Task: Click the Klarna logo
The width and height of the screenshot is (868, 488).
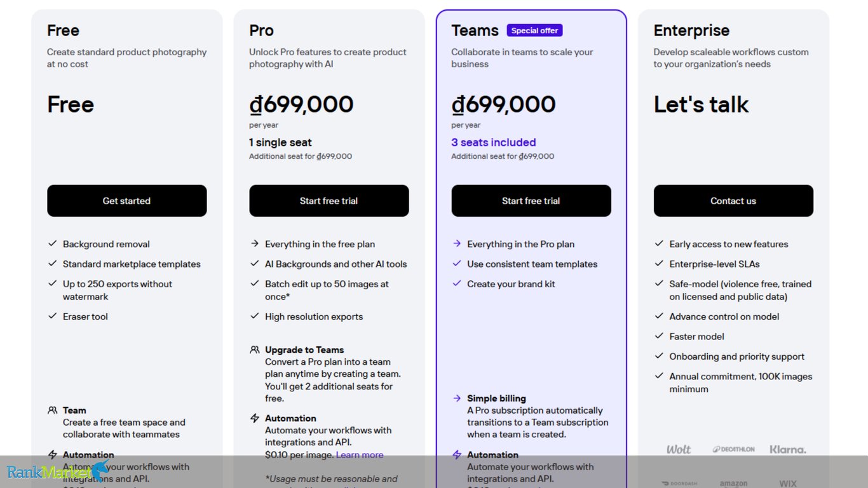Action: pyautogui.click(x=788, y=449)
